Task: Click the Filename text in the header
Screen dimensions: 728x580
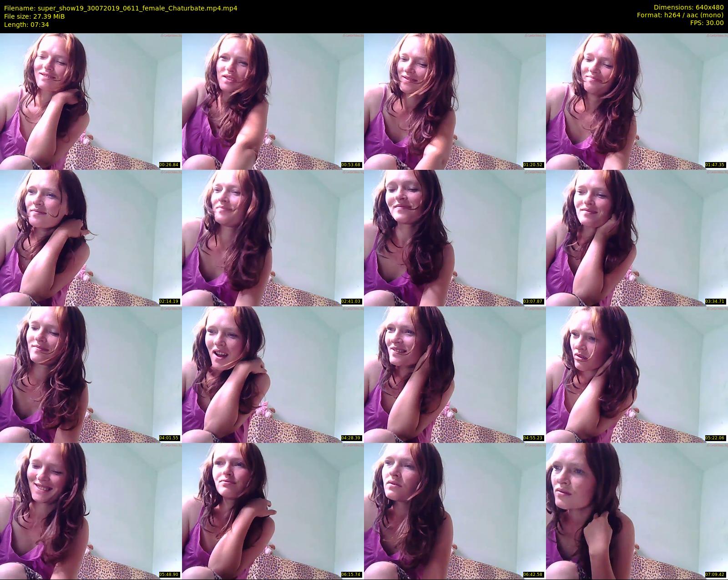Action: pos(121,8)
